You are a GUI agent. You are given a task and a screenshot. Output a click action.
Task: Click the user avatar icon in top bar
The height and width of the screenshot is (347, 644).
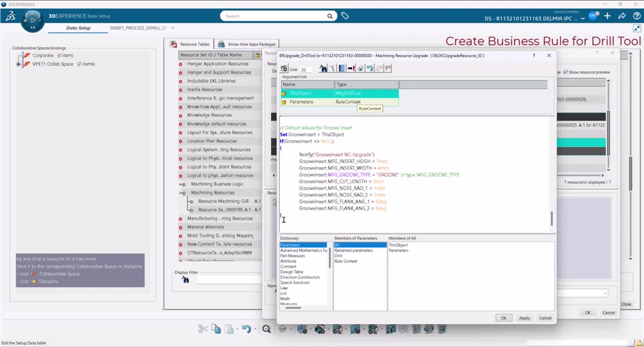(x=592, y=16)
